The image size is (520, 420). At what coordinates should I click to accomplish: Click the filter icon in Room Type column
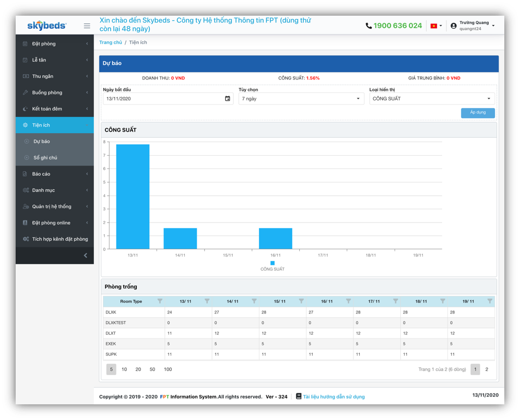pyautogui.click(x=160, y=301)
